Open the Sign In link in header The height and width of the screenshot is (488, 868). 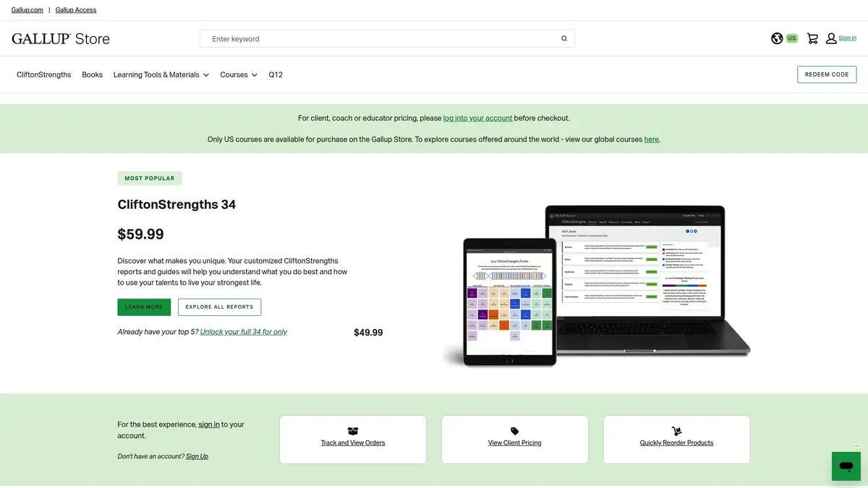tap(847, 38)
